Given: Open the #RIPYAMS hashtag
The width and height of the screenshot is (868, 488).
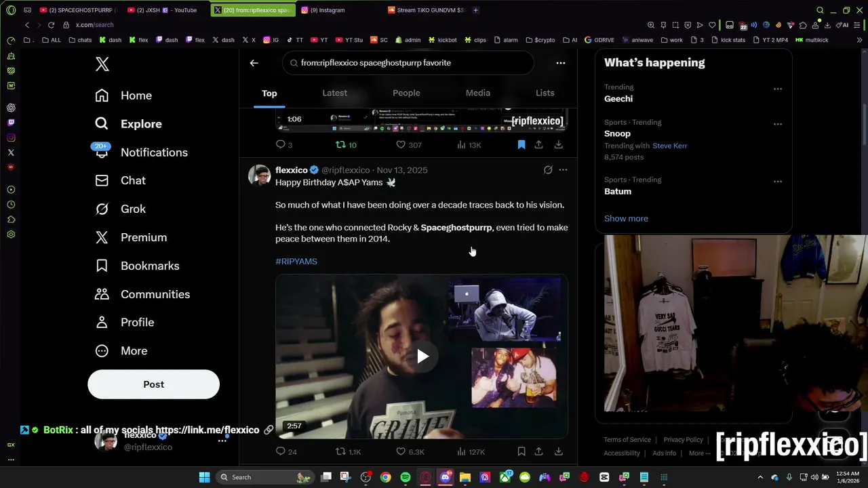Looking at the screenshot, I should tap(296, 262).
